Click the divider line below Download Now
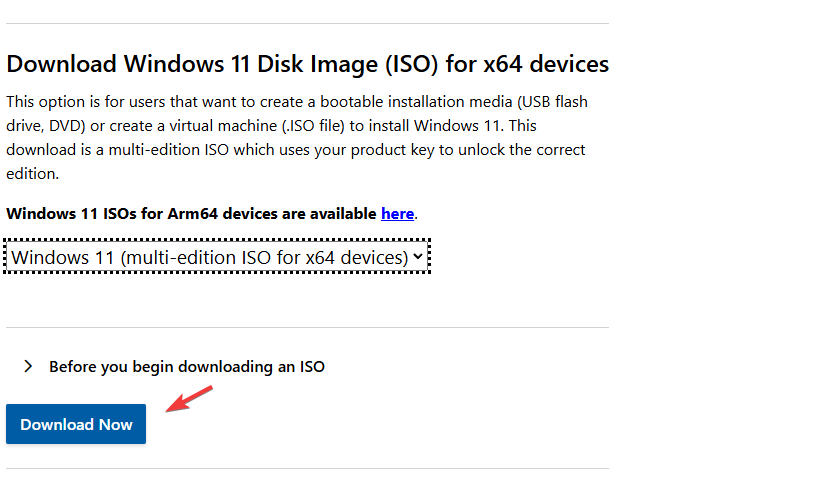The image size is (836, 482). point(307,468)
